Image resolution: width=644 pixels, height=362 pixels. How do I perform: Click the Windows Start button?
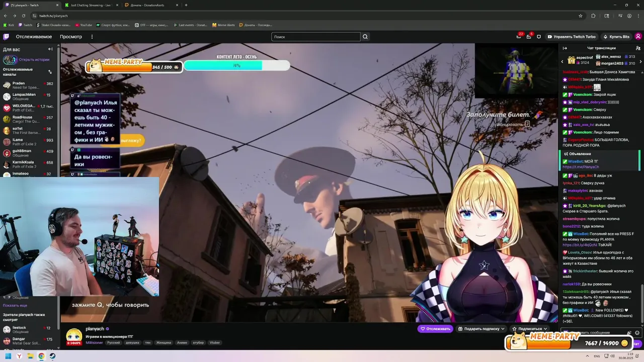click(x=8, y=356)
